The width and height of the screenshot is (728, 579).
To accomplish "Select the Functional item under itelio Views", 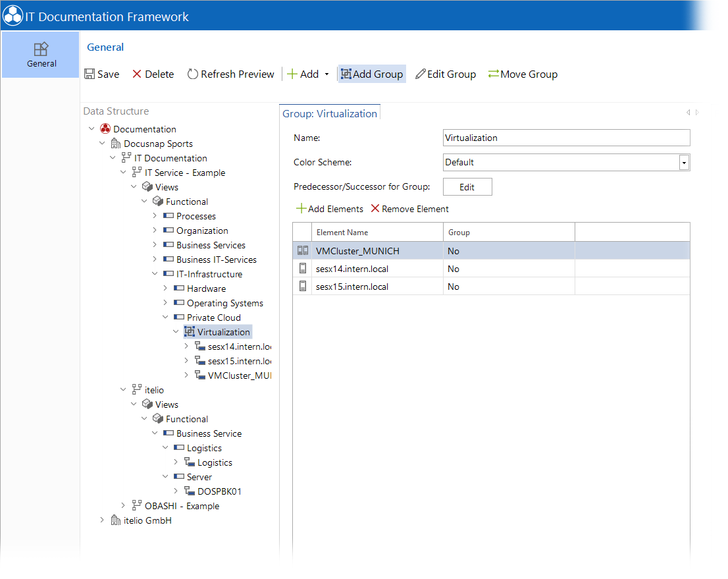I will tap(187, 419).
